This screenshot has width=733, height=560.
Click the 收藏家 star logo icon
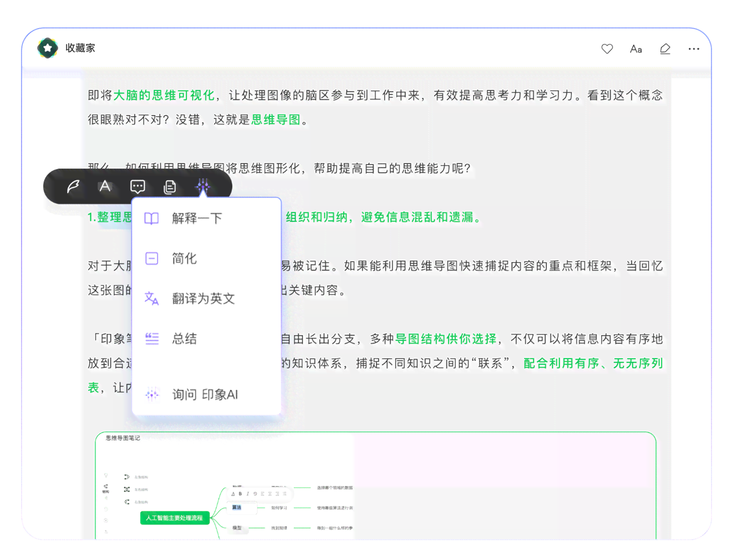[48, 48]
